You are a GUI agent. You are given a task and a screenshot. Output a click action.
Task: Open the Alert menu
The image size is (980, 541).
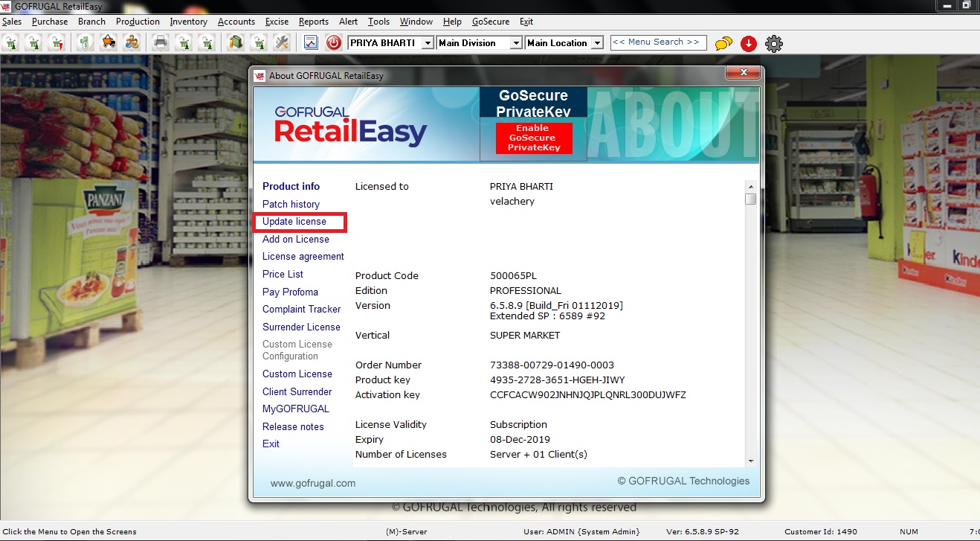point(348,22)
